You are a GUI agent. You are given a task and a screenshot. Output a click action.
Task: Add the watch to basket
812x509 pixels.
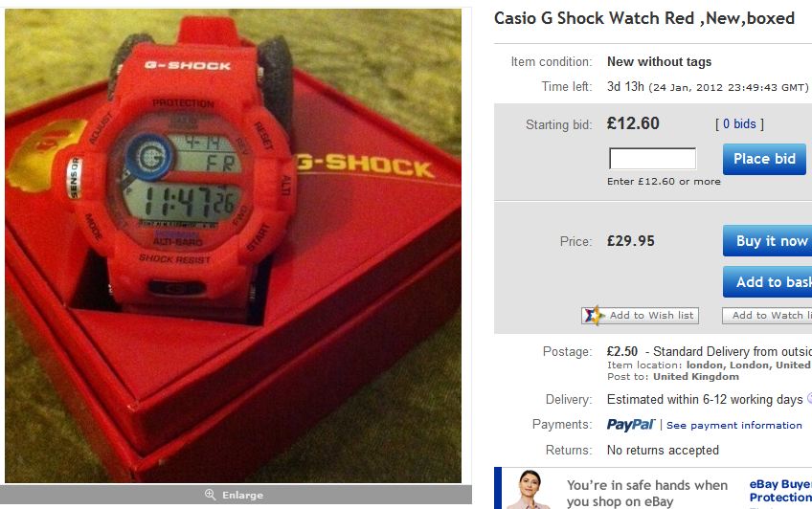(x=767, y=282)
